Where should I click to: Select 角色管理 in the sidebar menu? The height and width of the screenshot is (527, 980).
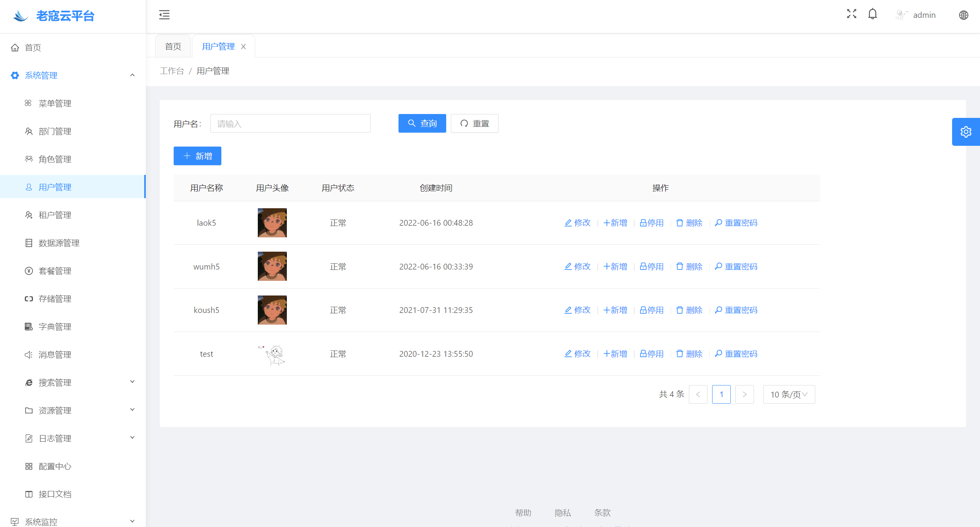click(55, 159)
